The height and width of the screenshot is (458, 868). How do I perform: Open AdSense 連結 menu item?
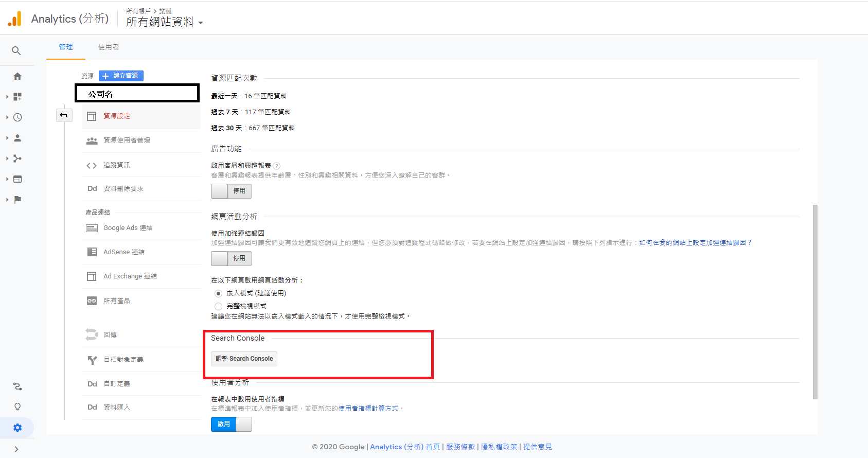pos(141,252)
